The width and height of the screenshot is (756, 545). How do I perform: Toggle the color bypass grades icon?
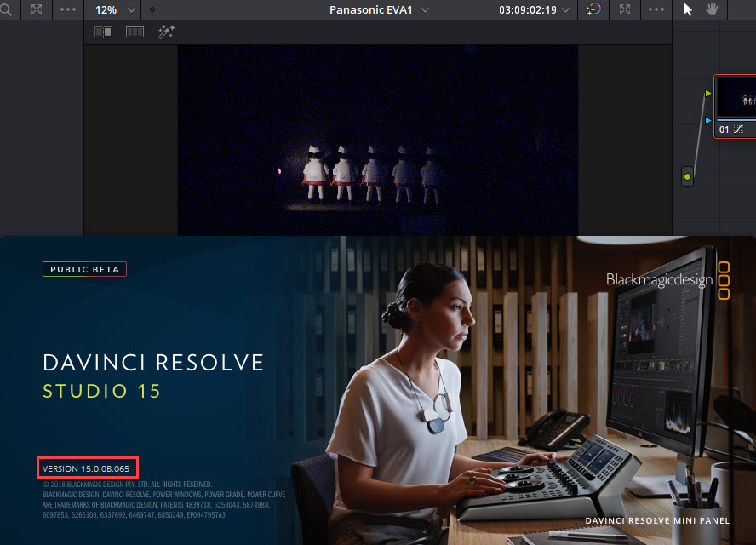coord(593,9)
